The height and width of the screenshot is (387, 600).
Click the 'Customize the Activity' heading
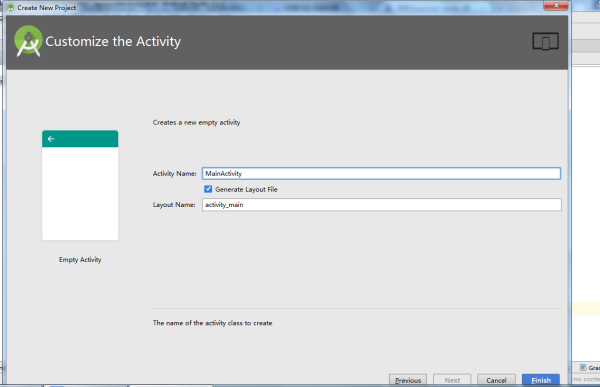coord(113,41)
